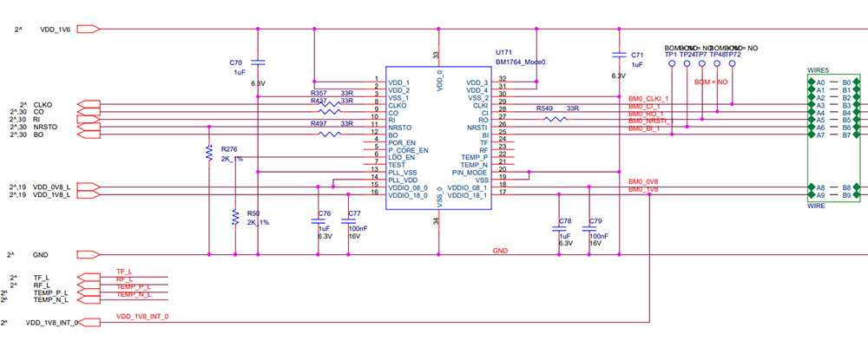This screenshot has height=354, width=868.
Task: Select the TEMP_P_L net label
Action: tap(134, 286)
